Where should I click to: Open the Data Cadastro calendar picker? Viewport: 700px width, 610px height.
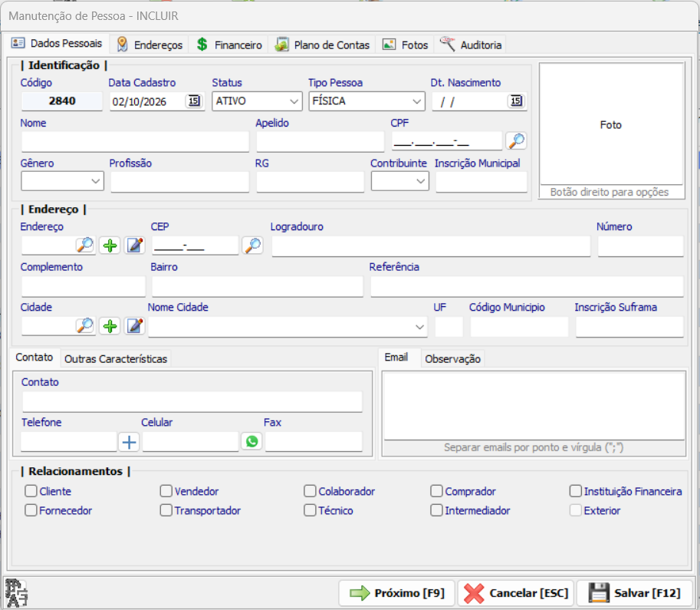pos(194,101)
